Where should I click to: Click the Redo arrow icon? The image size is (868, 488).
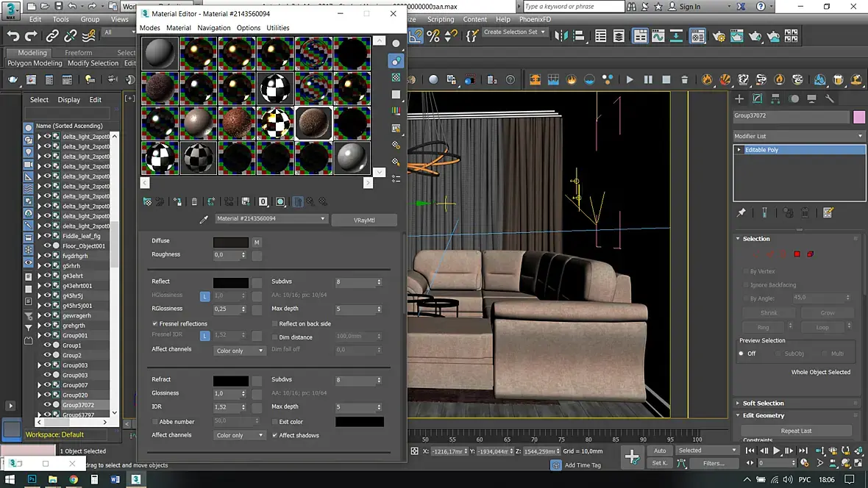coord(31,35)
